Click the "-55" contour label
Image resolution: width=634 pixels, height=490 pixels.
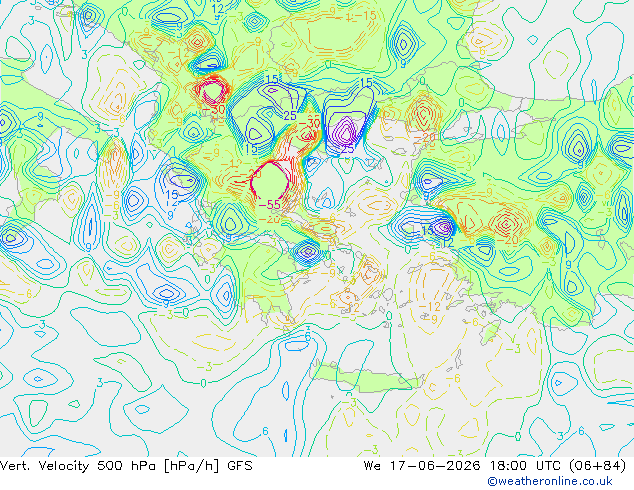(x=270, y=205)
